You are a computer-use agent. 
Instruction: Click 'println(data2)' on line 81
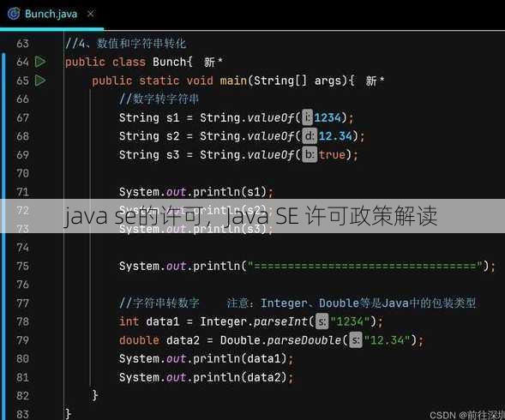239,377
